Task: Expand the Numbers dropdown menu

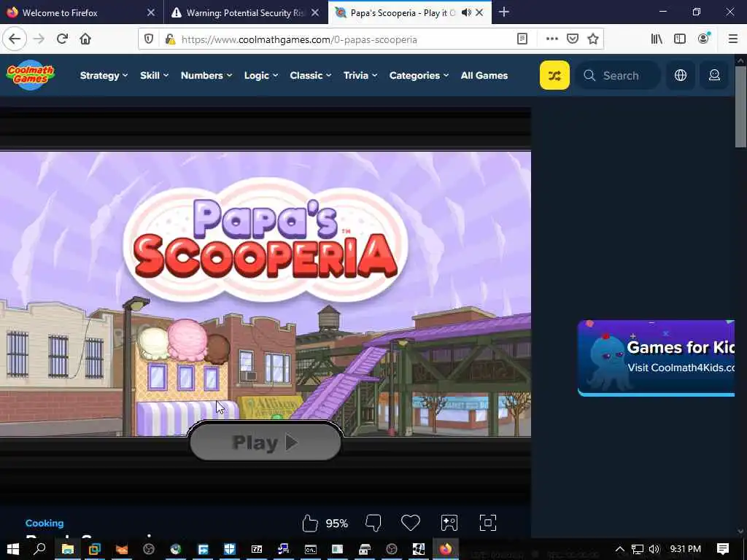Action: point(206,75)
